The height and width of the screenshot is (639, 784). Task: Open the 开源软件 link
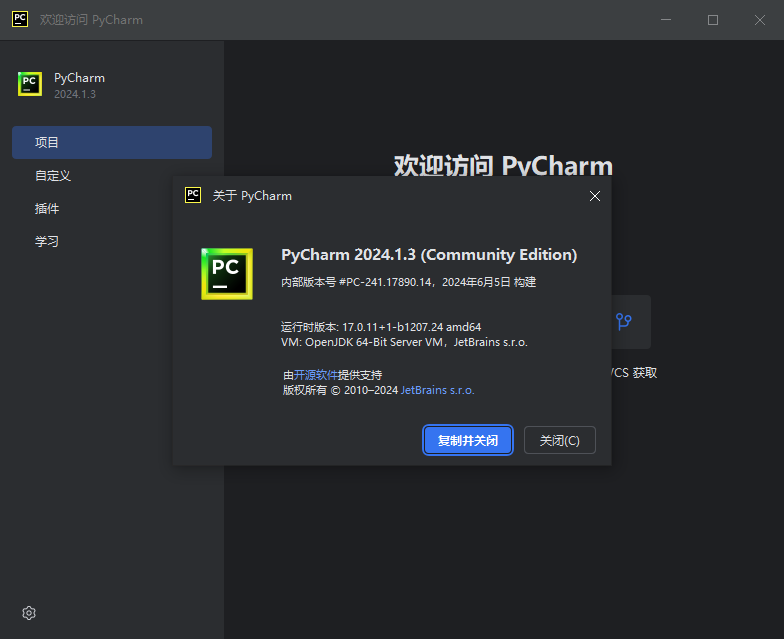click(316, 375)
